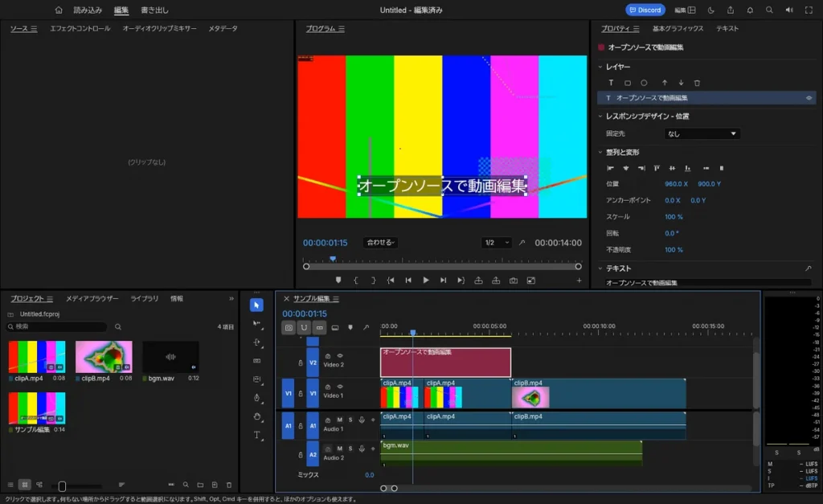823x504 pixels.
Task: Click the search icon in top bar
Action: point(769,10)
